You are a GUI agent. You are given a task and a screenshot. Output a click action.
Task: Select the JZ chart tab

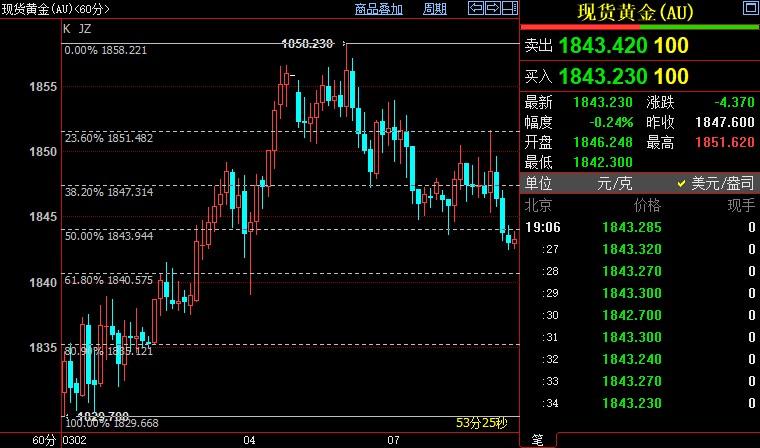(85, 29)
